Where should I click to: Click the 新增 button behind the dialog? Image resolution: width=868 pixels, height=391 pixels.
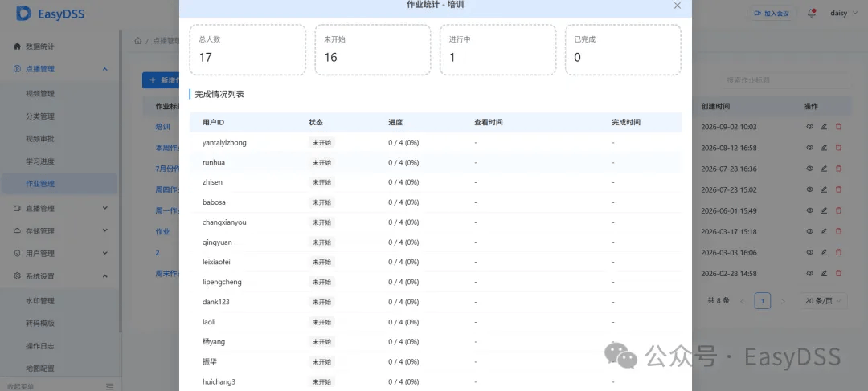[x=161, y=80]
